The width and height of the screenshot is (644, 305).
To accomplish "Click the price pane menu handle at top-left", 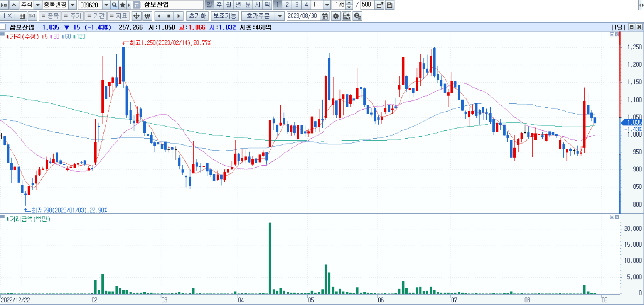I will point(2,34).
